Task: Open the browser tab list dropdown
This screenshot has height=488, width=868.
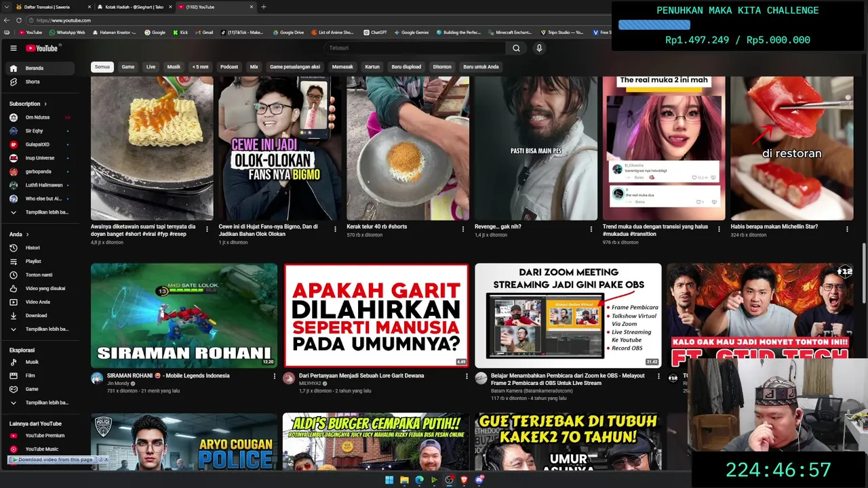Action: [7, 7]
